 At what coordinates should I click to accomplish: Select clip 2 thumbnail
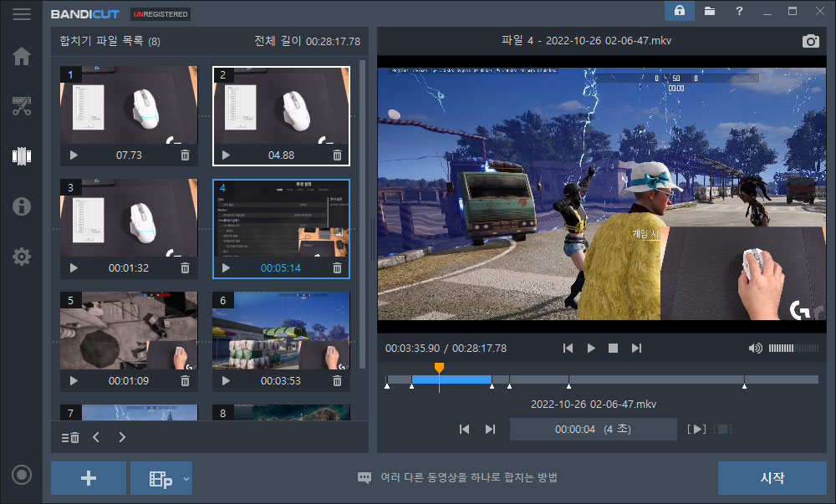[281, 105]
